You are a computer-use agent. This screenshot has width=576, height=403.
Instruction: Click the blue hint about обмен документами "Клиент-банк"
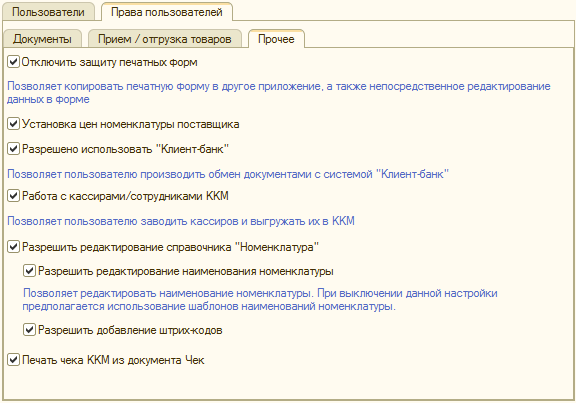coord(228,174)
